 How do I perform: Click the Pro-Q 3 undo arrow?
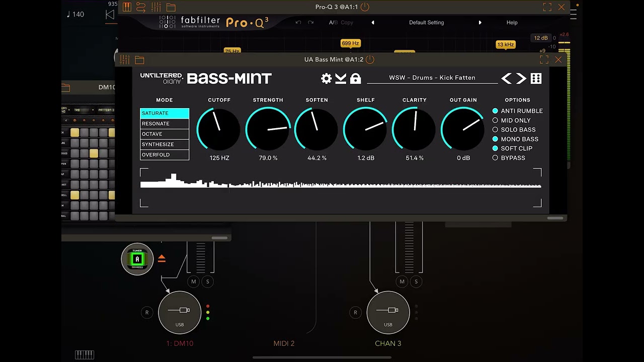pyautogui.click(x=298, y=23)
